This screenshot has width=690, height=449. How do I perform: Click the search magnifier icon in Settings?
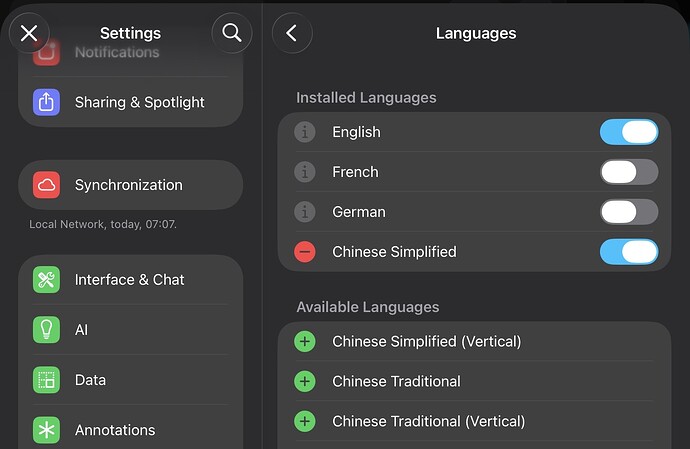tap(232, 33)
